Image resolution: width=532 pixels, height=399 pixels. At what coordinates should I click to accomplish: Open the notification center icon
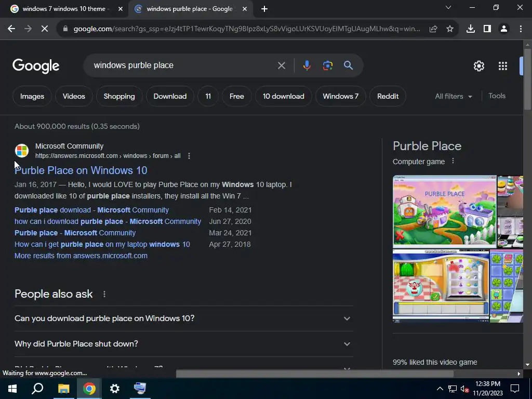515,389
